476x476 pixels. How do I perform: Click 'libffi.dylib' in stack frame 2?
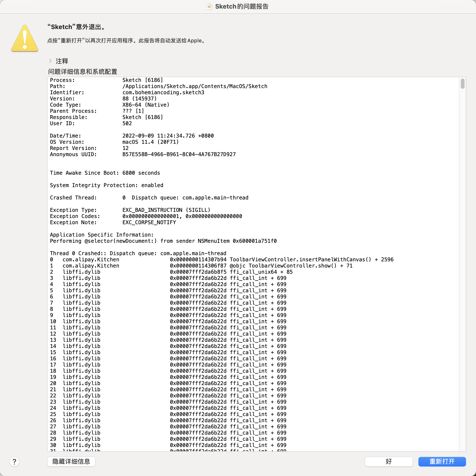[x=82, y=272]
